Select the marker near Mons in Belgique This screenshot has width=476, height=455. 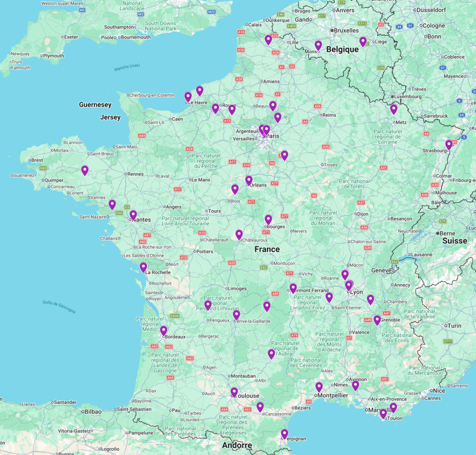pyautogui.click(x=318, y=45)
